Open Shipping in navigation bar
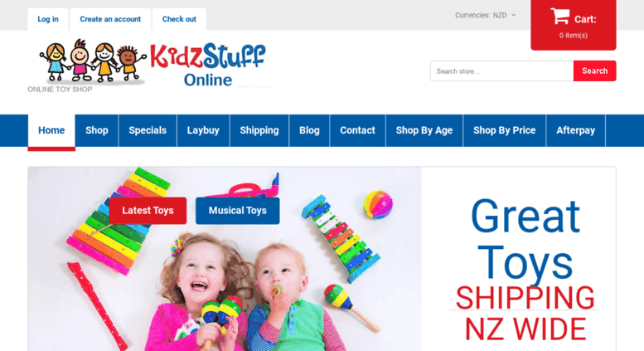The height and width of the screenshot is (351, 644). 259,130
